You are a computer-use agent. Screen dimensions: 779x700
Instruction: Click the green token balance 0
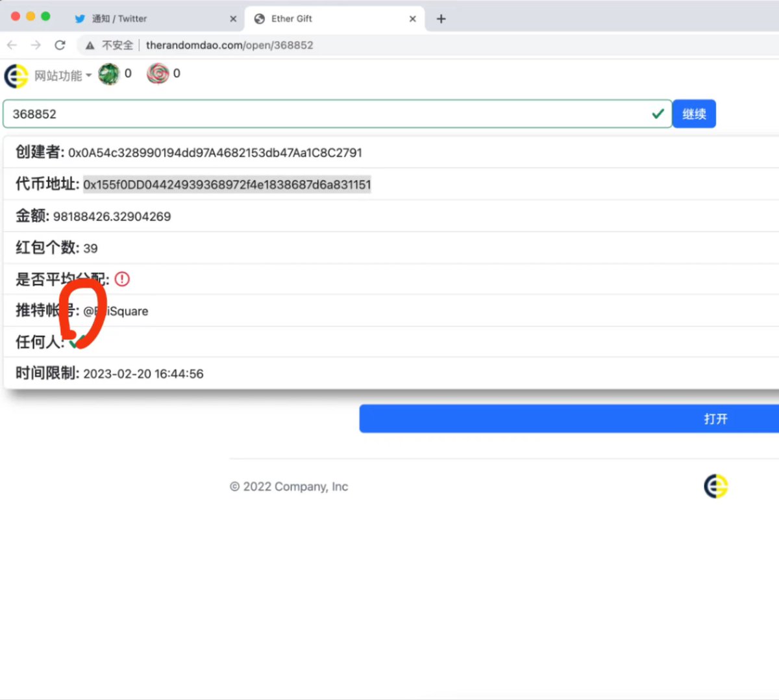click(x=128, y=73)
